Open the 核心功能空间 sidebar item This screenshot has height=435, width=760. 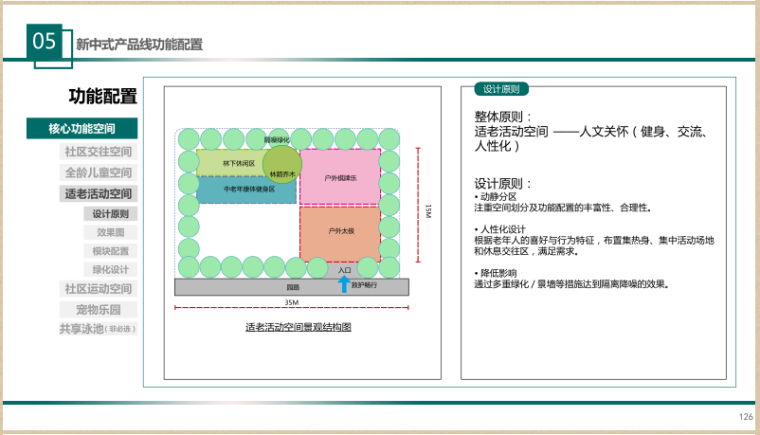(82, 129)
